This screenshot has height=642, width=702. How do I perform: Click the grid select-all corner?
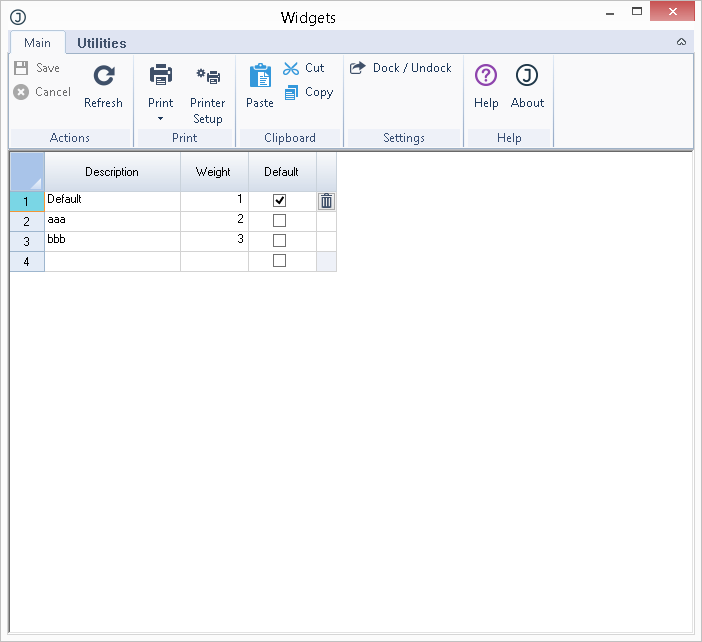coord(27,171)
